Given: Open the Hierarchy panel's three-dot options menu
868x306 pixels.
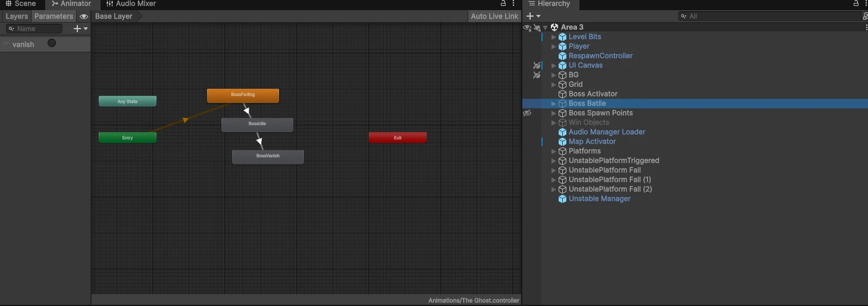Looking at the screenshot, I should [865, 4].
